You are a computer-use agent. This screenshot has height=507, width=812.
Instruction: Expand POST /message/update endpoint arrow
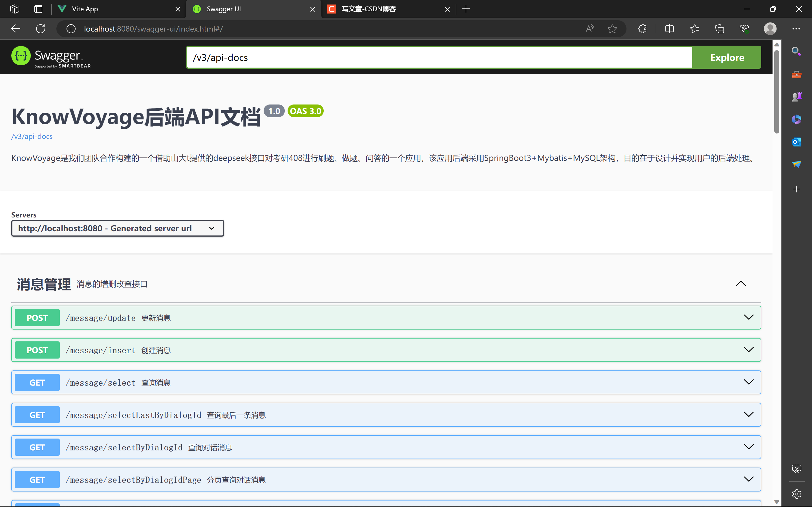click(x=748, y=317)
